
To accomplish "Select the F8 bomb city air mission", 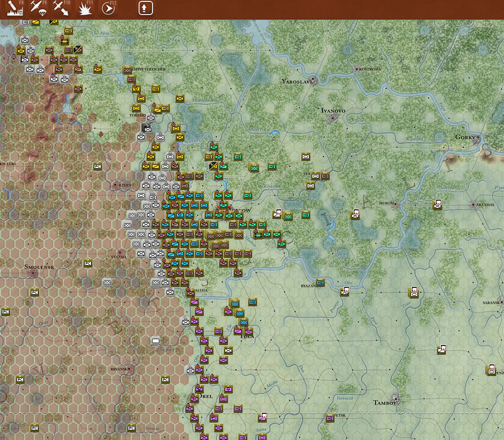I will pos(15,8).
